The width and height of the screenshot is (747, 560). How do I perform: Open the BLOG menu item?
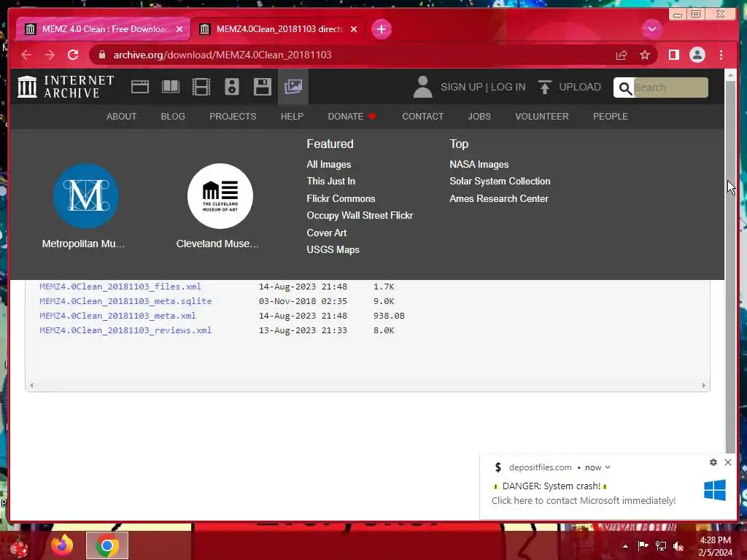(173, 116)
